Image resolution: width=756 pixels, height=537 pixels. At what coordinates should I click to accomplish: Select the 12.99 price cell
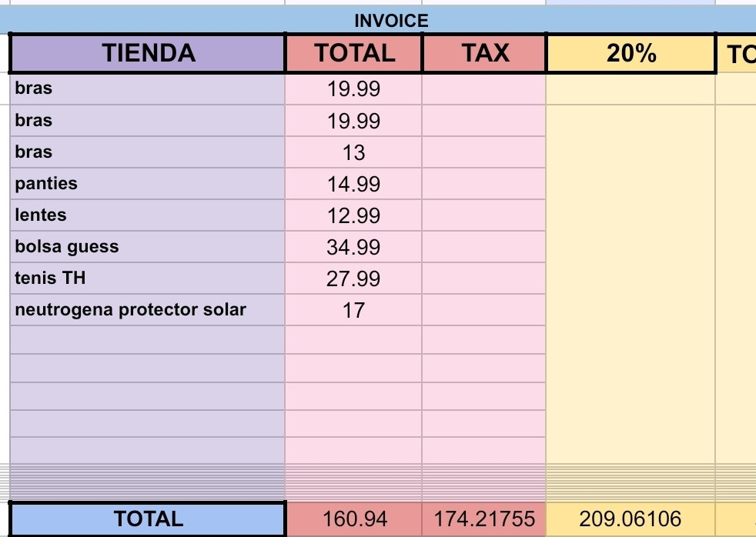(x=353, y=215)
